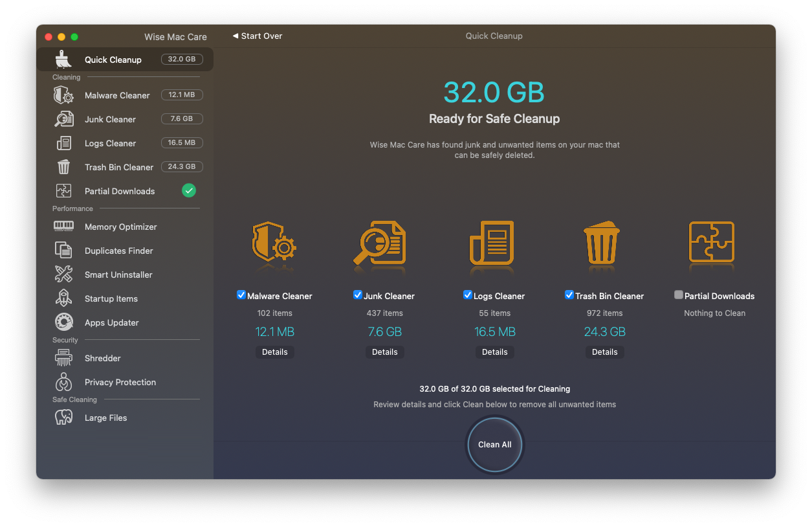View Details under Logs Cleaner 16.5 MB
The width and height of the screenshot is (812, 527).
[x=495, y=352]
